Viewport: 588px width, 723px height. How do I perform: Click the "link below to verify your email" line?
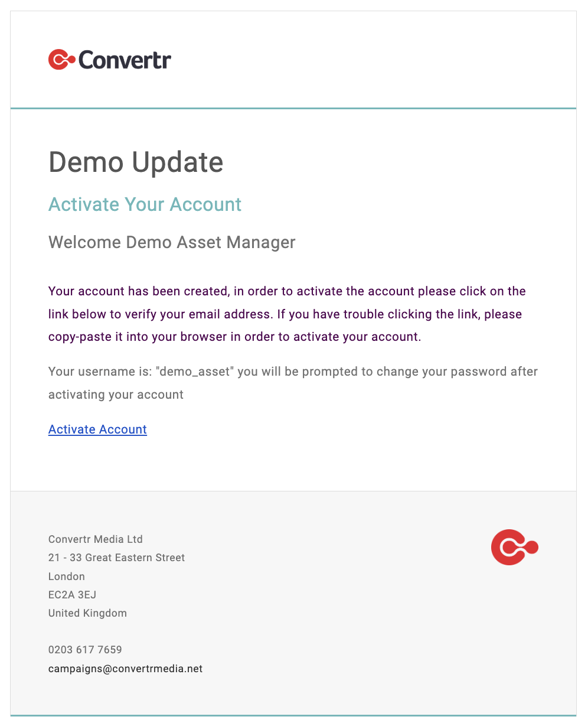click(x=285, y=314)
